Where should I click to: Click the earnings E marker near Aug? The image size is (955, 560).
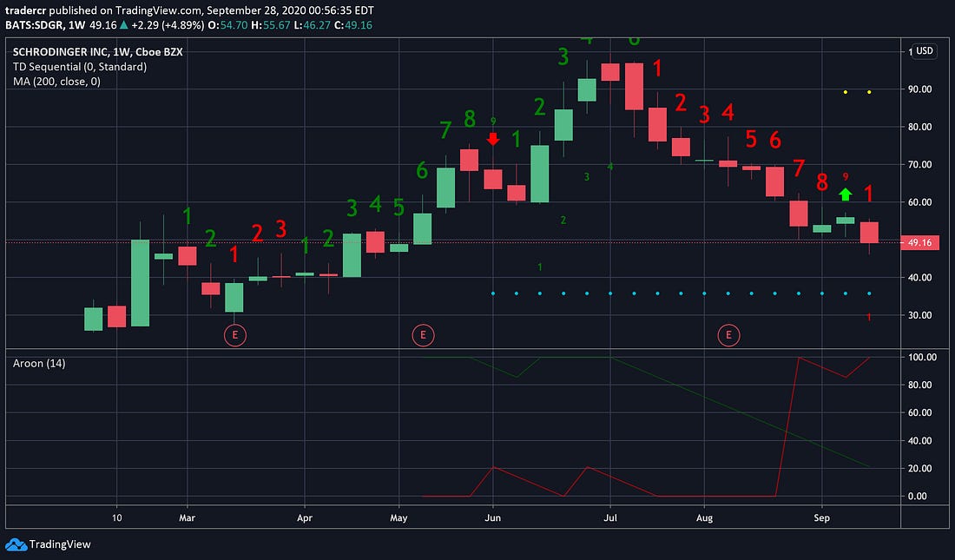tap(728, 335)
